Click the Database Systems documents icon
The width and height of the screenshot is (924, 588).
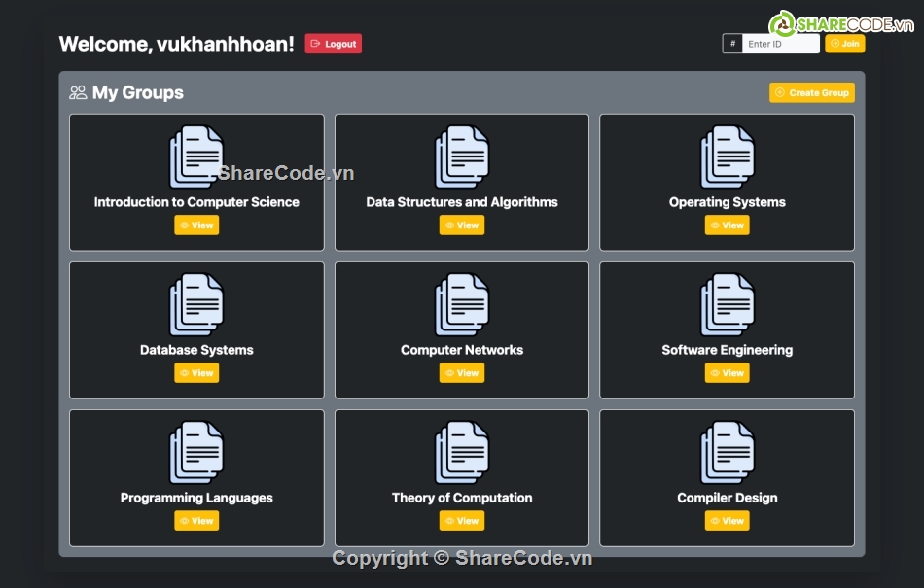[196, 304]
